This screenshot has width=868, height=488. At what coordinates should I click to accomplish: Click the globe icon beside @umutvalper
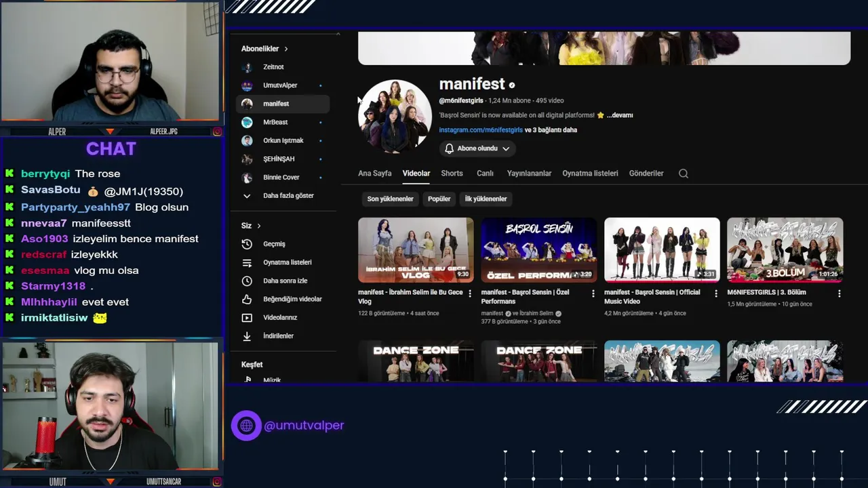point(246,426)
